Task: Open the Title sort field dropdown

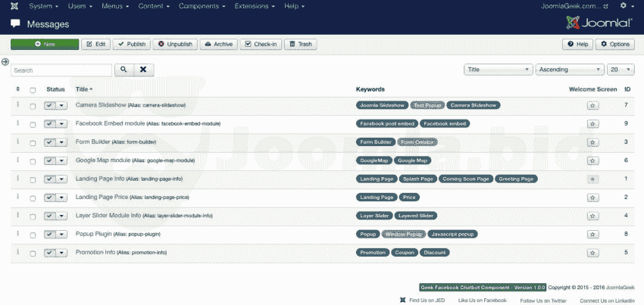Action: [498, 70]
